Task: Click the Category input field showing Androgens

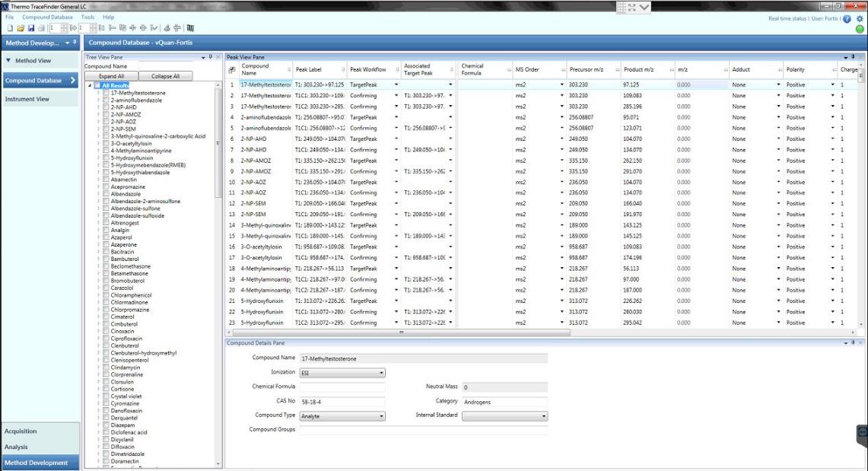Action: (x=505, y=402)
